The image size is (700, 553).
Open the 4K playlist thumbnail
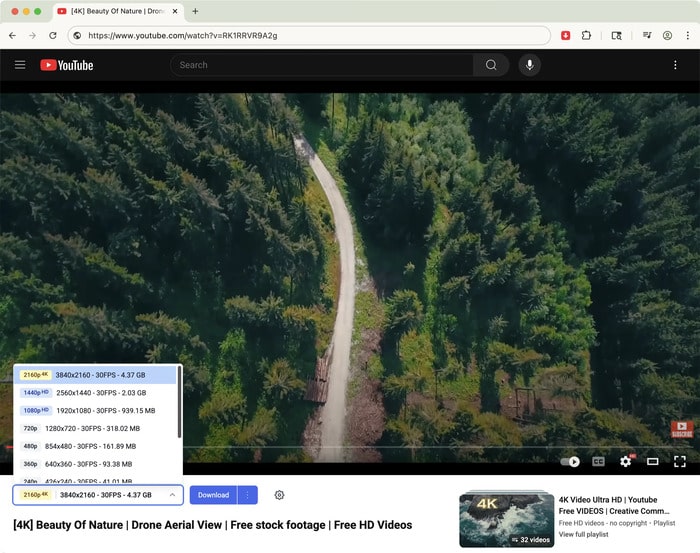pyautogui.click(x=507, y=520)
